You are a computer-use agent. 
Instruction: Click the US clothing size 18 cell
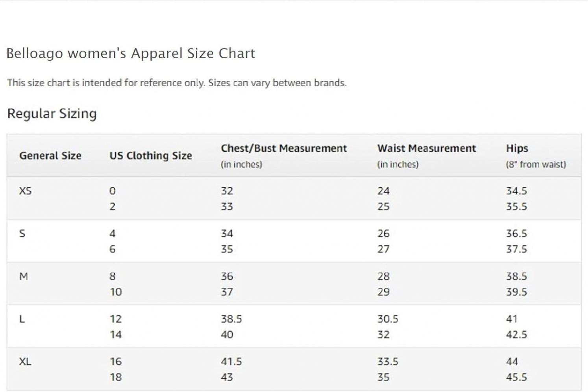pos(116,377)
